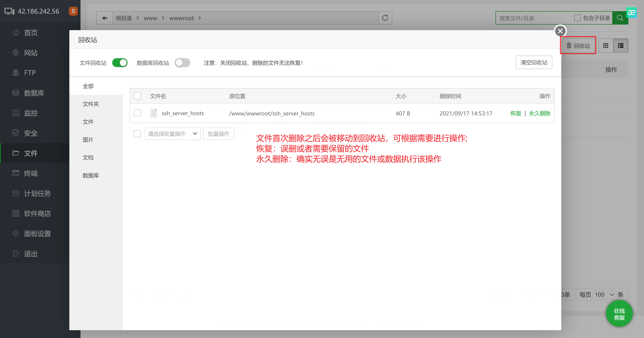Click the ssh_server_hosts file icon
This screenshot has width=644, height=338.
[153, 113]
